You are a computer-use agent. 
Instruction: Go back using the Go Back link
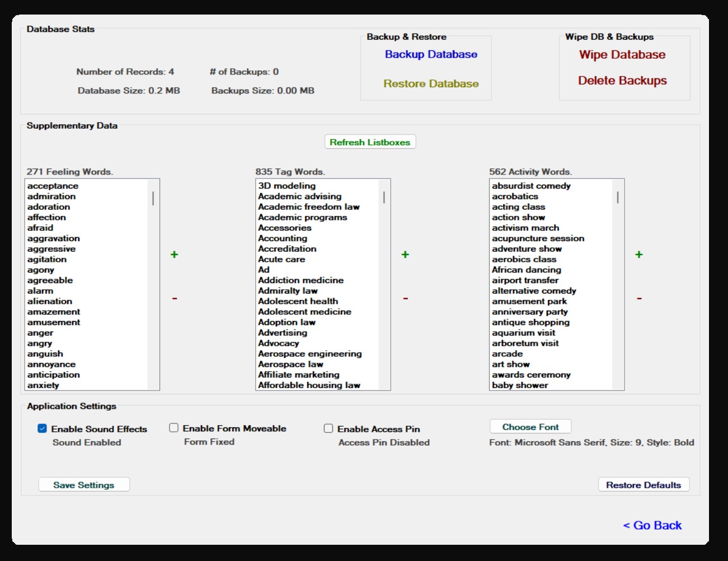point(652,525)
